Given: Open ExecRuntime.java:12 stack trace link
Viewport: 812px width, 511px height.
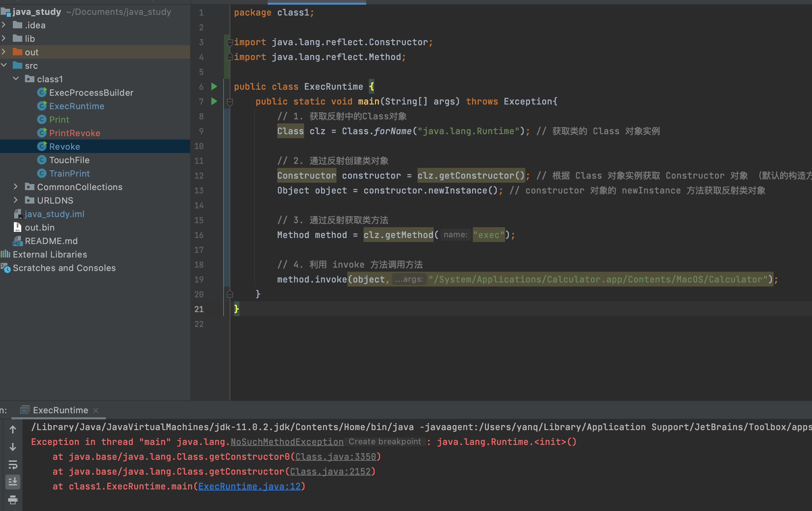Looking at the screenshot, I should tap(249, 486).
